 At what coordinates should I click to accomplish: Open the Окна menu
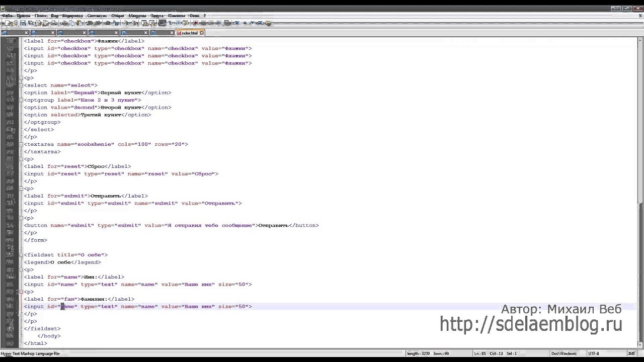[x=194, y=16]
